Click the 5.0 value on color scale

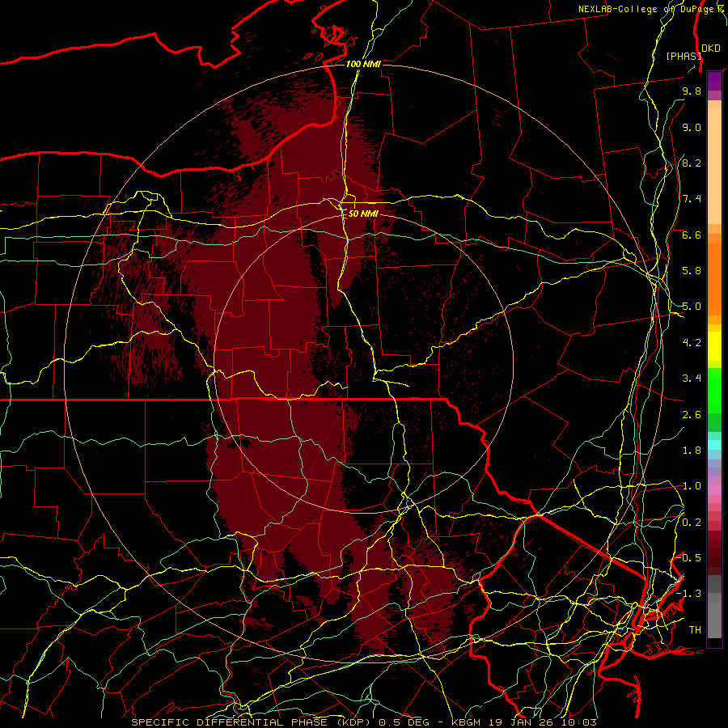point(692,307)
